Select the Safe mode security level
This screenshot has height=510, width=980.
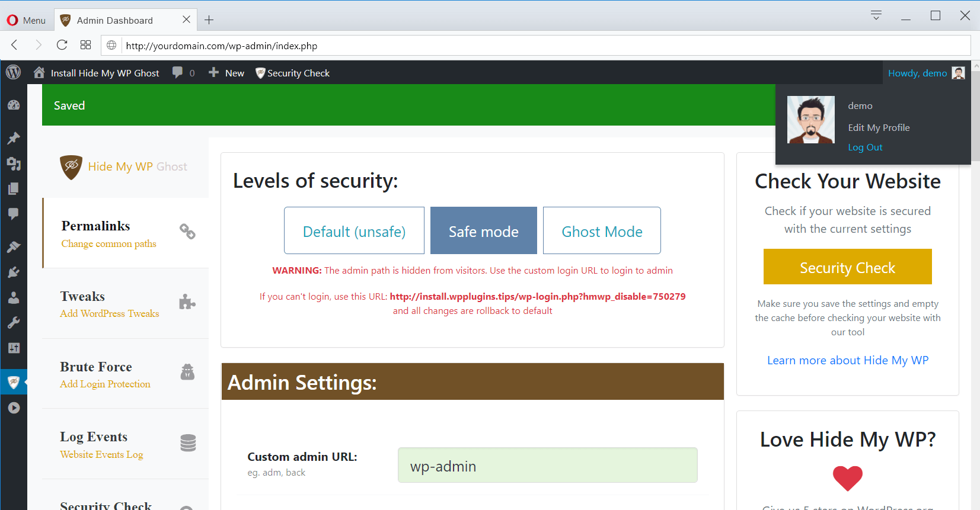483,231
